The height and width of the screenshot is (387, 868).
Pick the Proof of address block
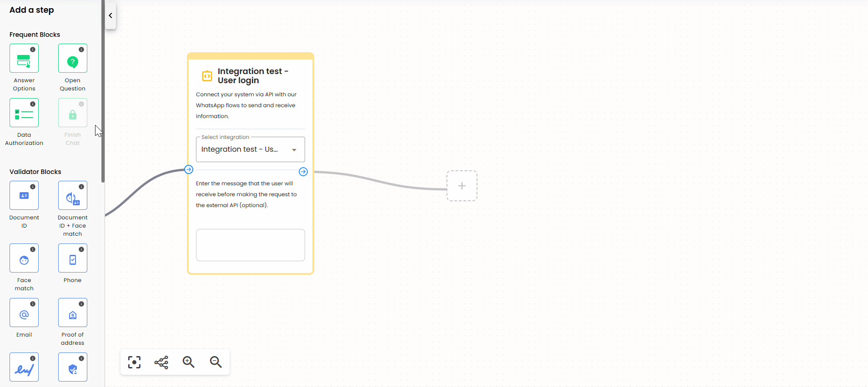[x=72, y=313]
